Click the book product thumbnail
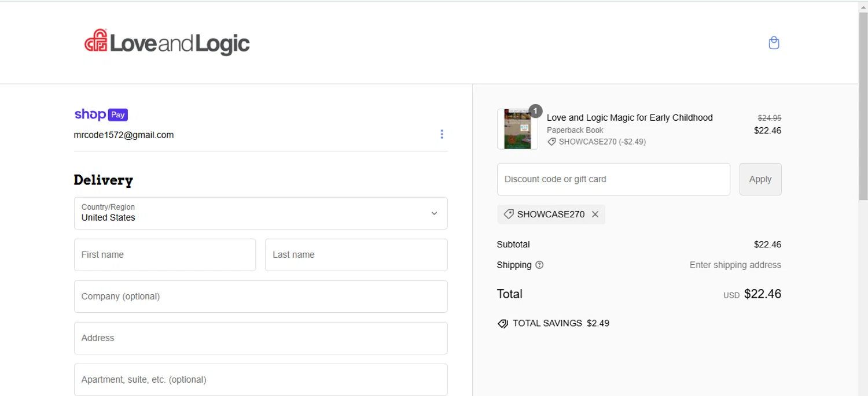Screen dimensions: 868x396 (517, 129)
